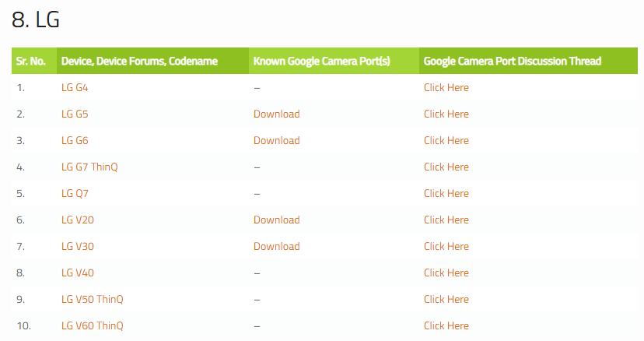The height and width of the screenshot is (341, 644).
Task: Open the LG V60 ThinQ device link
Action: point(93,325)
